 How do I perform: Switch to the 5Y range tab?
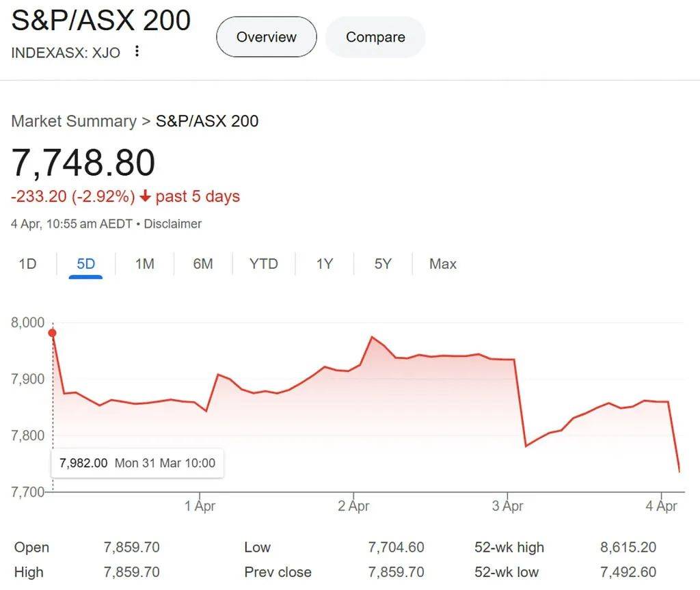click(383, 264)
